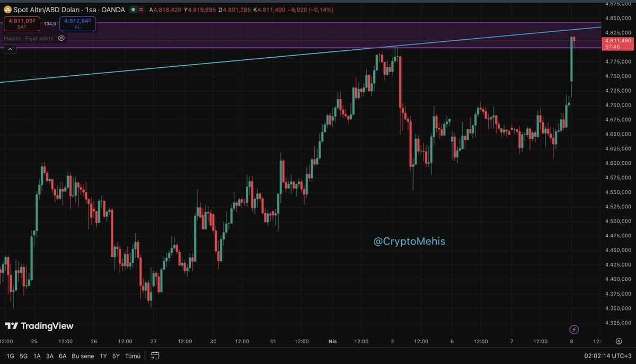This screenshot has height=364, width=636.
Task: Select the purple rectangle resistance zone
Action: click(x=301, y=35)
